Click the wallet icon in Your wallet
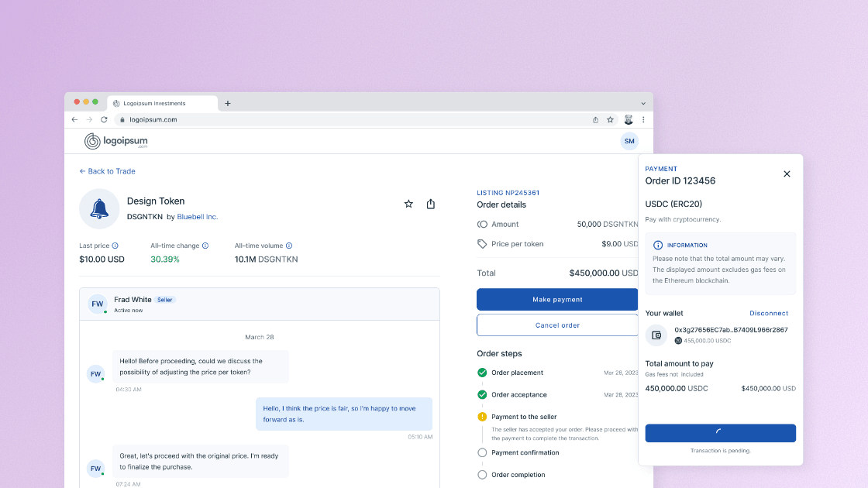 pyautogui.click(x=656, y=335)
